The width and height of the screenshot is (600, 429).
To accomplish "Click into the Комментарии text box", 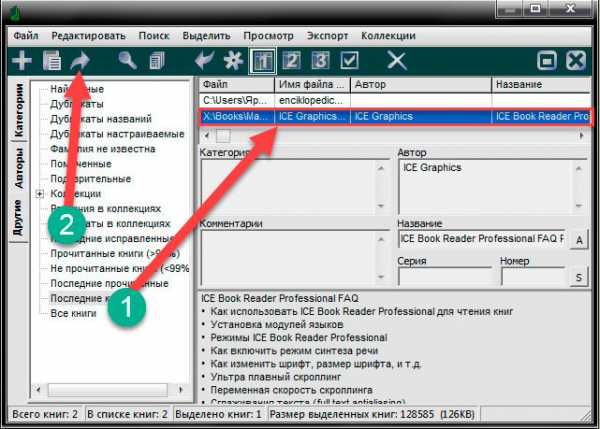I will click(295, 258).
